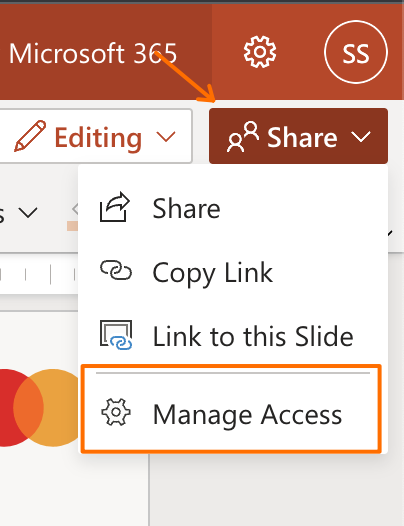Open the settings gear in the header
404x526 pixels.
coord(260,52)
